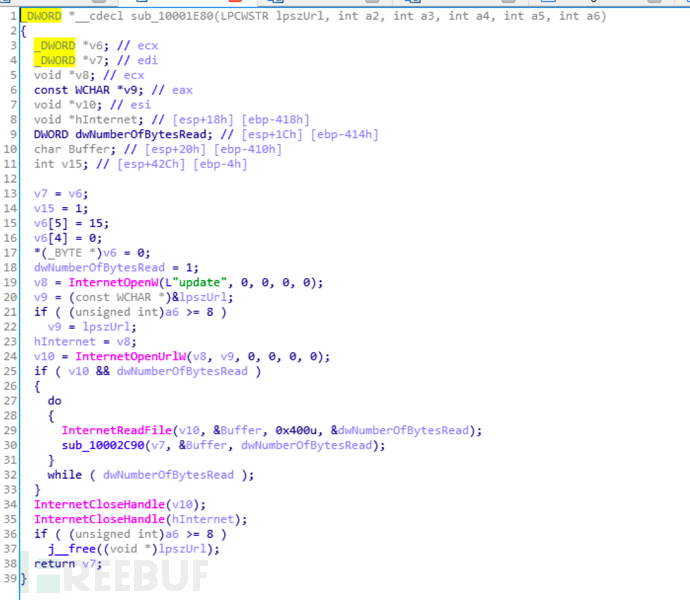Click line number 33 in the gutter
690x600 pixels.
[x=10, y=490]
